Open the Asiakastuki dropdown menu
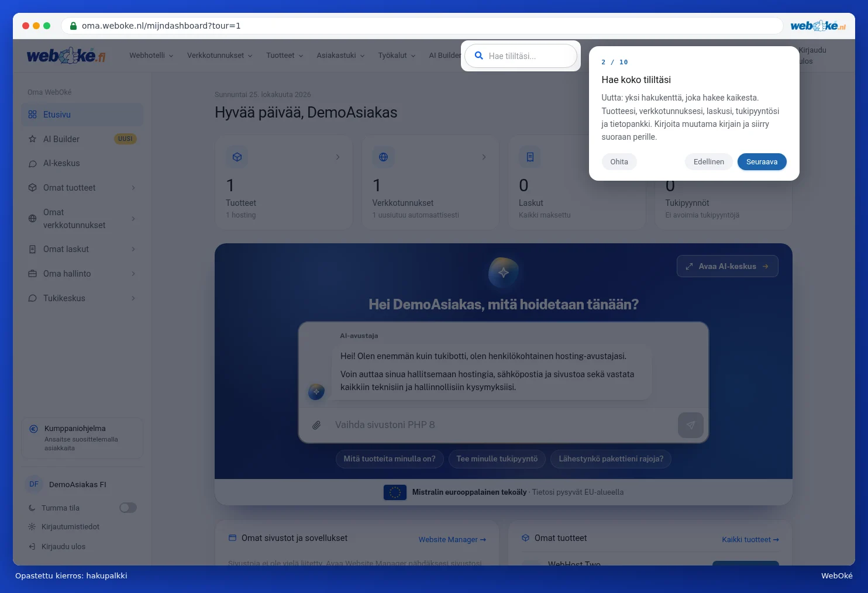This screenshot has height=593, width=868. pos(340,56)
